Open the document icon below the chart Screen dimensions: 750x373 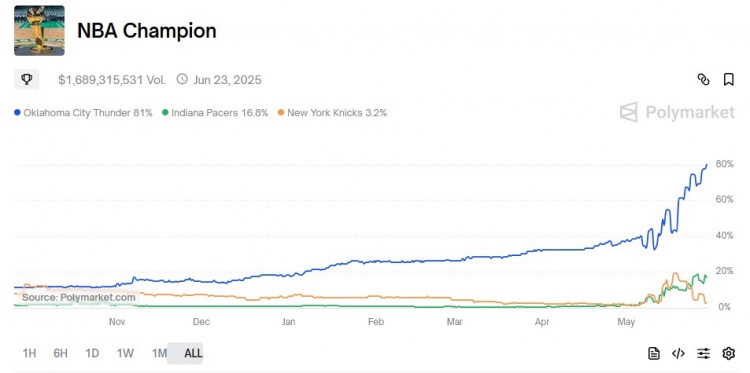tap(653, 353)
